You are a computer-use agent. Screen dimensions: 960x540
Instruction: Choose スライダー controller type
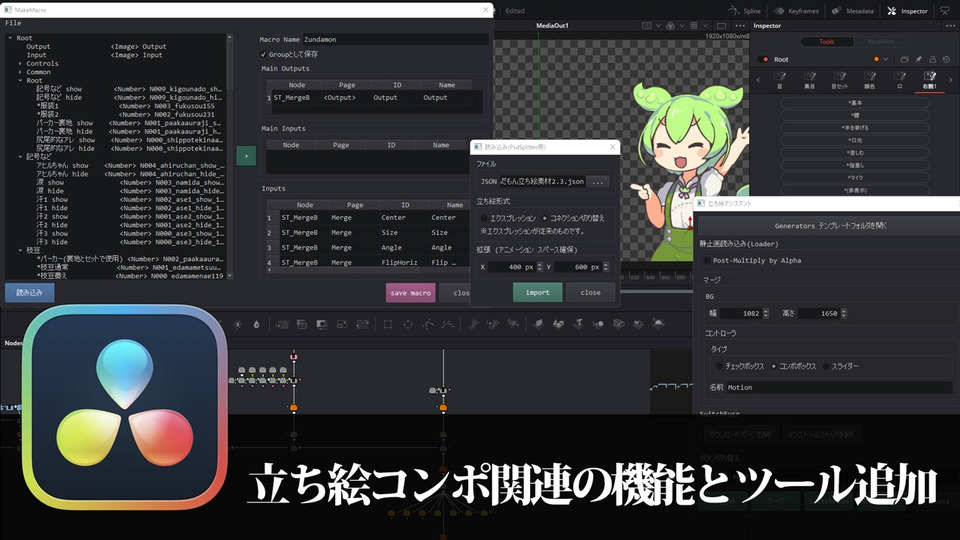coord(825,366)
